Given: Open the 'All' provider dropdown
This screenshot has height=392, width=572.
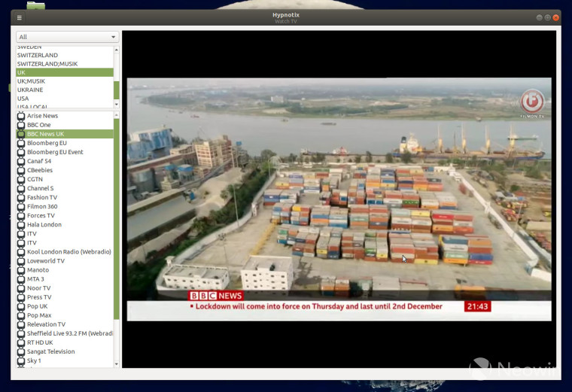Looking at the screenshot, I should pos(68,37).
